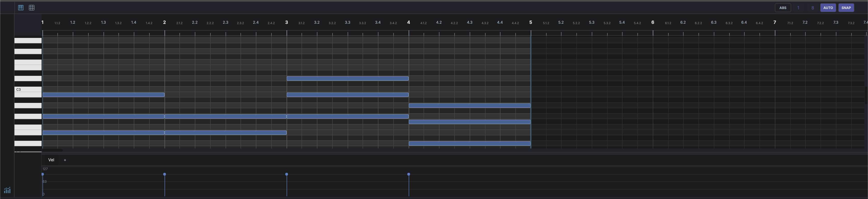This screenshot has width=868, height=199.
Task: Click ruler position 4.3
Action: click(469, 23)
